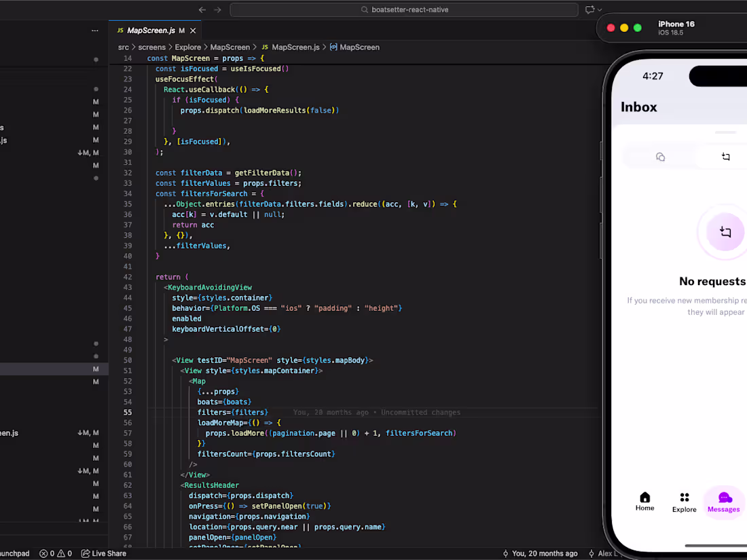Viewport: 747px width, 560px height.
Task: Click the chat bubble icon below Inbox title
Action: [660, 157]
